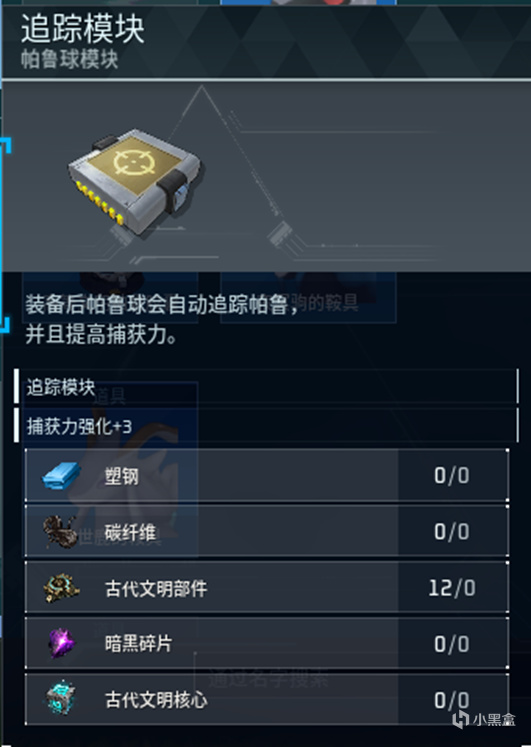This screenshot has width=531, height=747.
Task: Click the item description text paragraph
Action: tap(162, 319)
